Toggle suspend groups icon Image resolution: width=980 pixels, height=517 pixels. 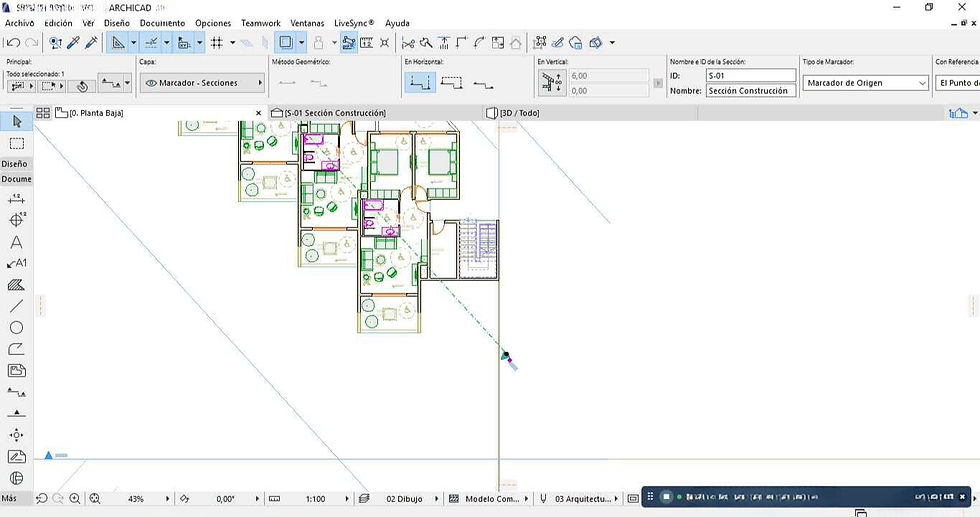tap(349, 43)
